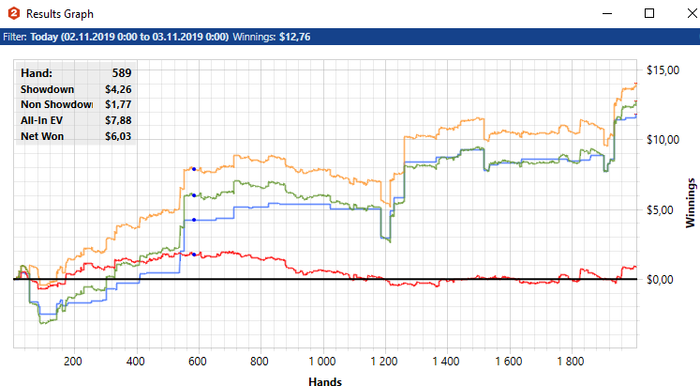Maximize the Results Graph window
This screenshot has height=386, width=700.
coord(650,13)
